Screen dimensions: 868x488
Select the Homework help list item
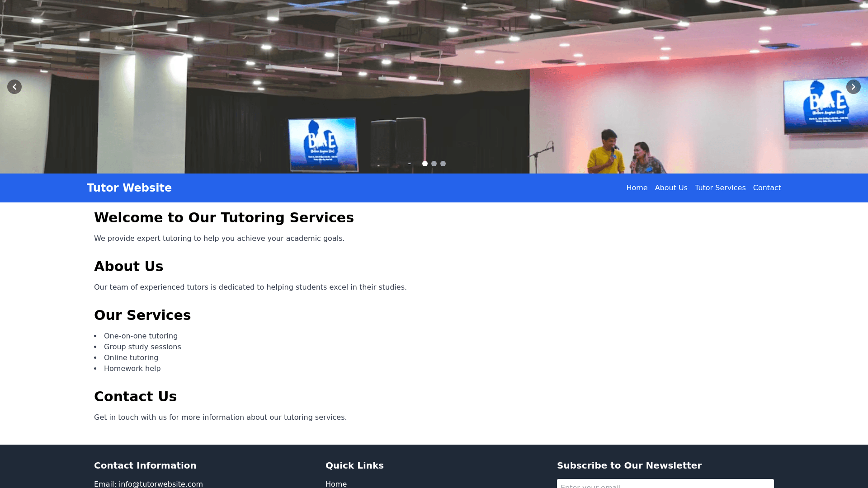click(132, 369)
